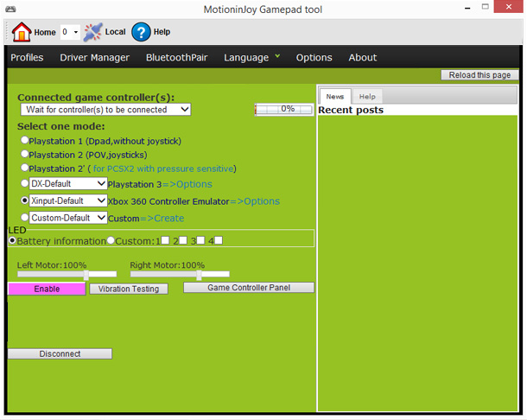This screenshot has width=527, height=420.
Task: Click the 0% battery progress bar
Action: [284, 109]
